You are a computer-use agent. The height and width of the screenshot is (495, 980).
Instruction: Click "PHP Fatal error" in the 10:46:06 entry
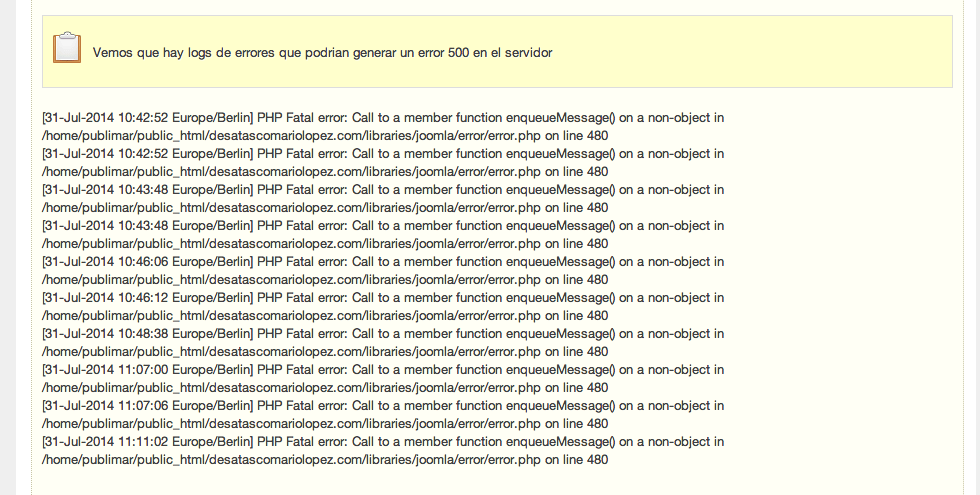point(302,262)
